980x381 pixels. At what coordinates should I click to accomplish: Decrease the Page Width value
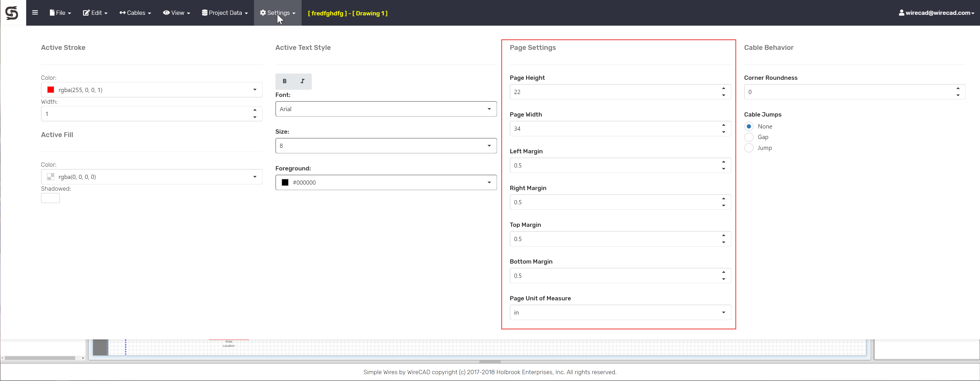(724, 132)
